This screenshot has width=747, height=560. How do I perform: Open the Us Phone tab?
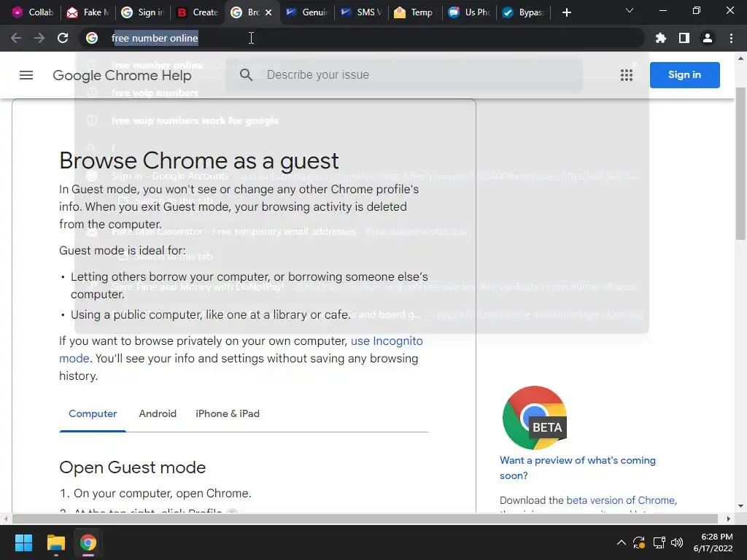click(469, 12)
